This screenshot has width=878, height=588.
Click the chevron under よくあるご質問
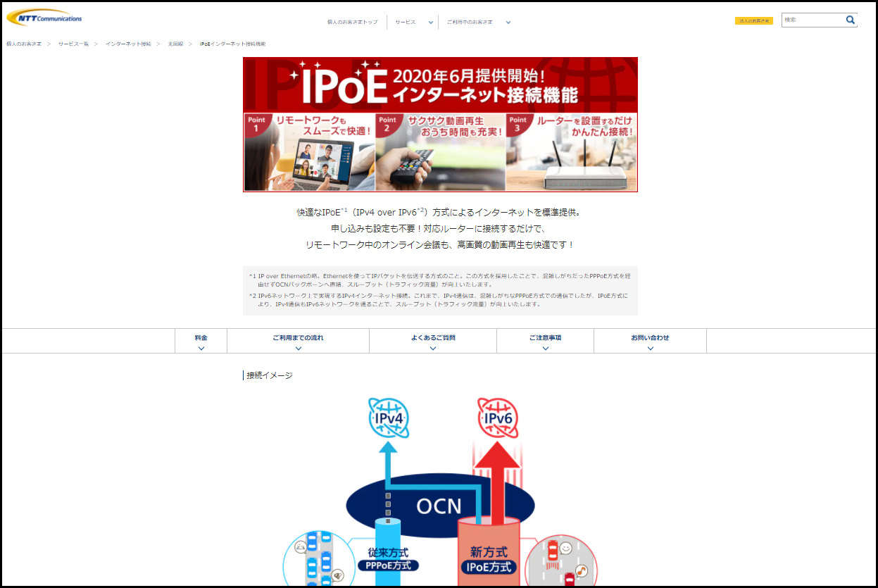[433, 348]
